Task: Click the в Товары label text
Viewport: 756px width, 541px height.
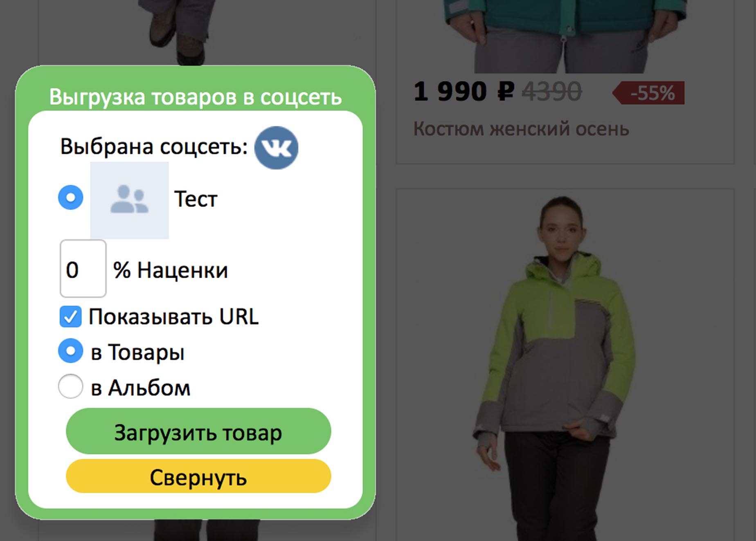Action: (x=137, y=352)
